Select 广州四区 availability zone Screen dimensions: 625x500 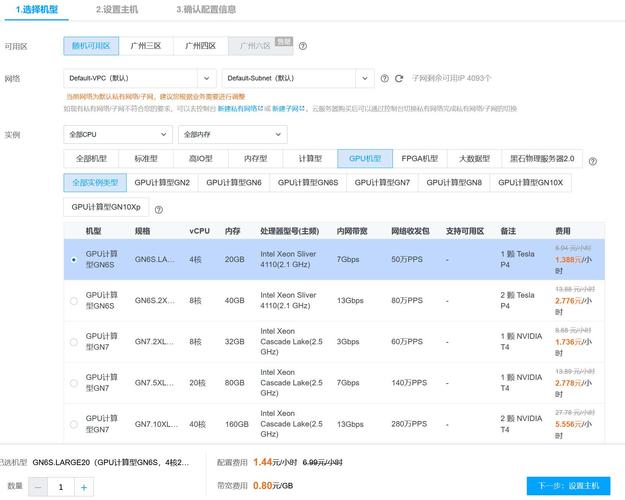(x=200, y=46)
